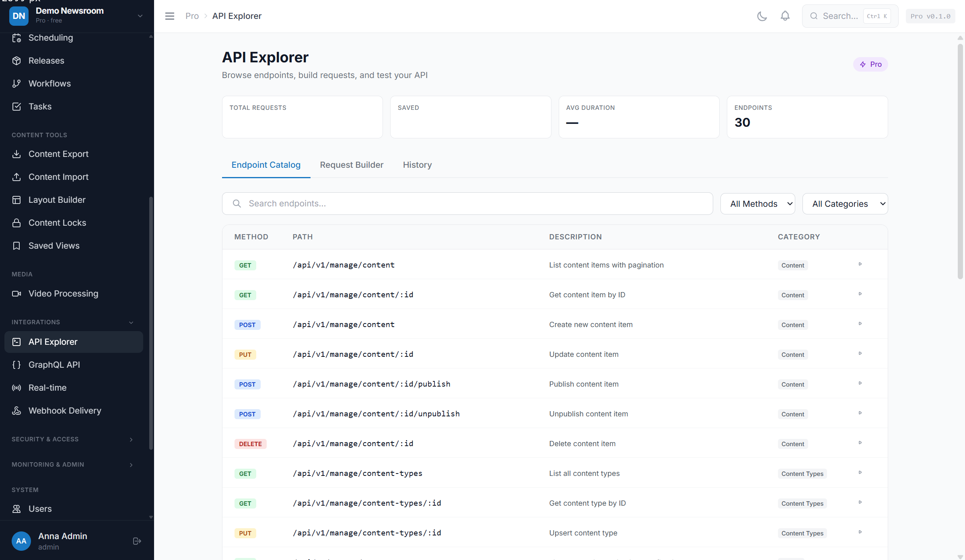Viewport: 965px width, 560px height.
Task: Click the main page vertical scrollbar
Action: pyautogui.click(x=960, y=161)
